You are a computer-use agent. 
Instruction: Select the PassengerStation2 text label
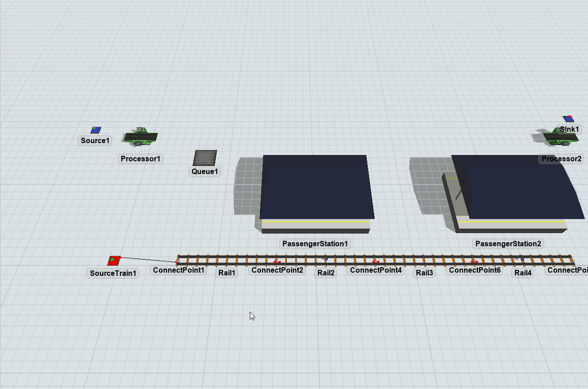508,244
